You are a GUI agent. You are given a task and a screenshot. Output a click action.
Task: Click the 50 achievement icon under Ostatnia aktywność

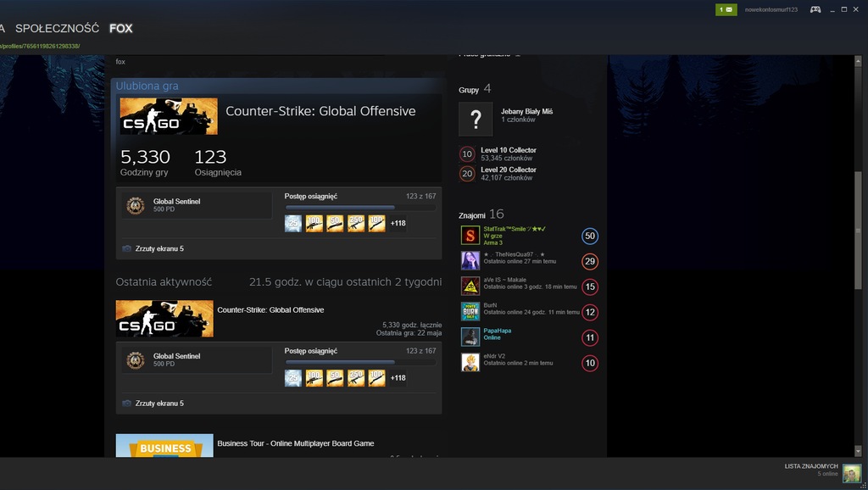(x=335, y=377)
